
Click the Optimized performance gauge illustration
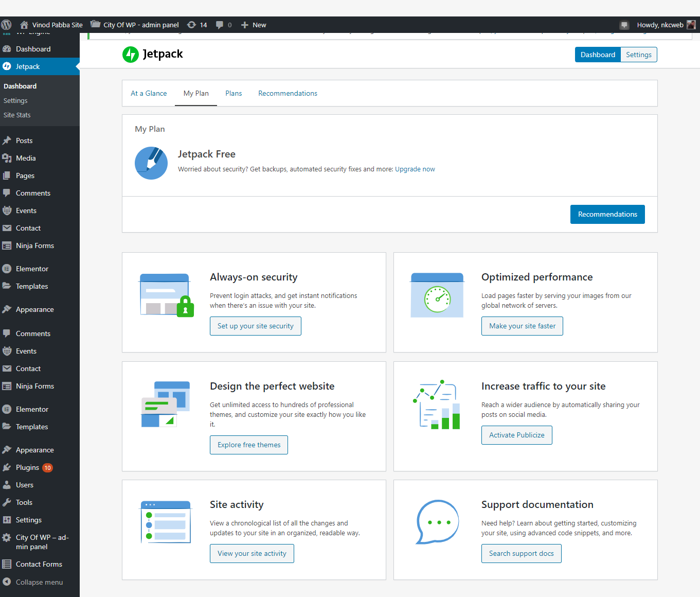point(437,295)
